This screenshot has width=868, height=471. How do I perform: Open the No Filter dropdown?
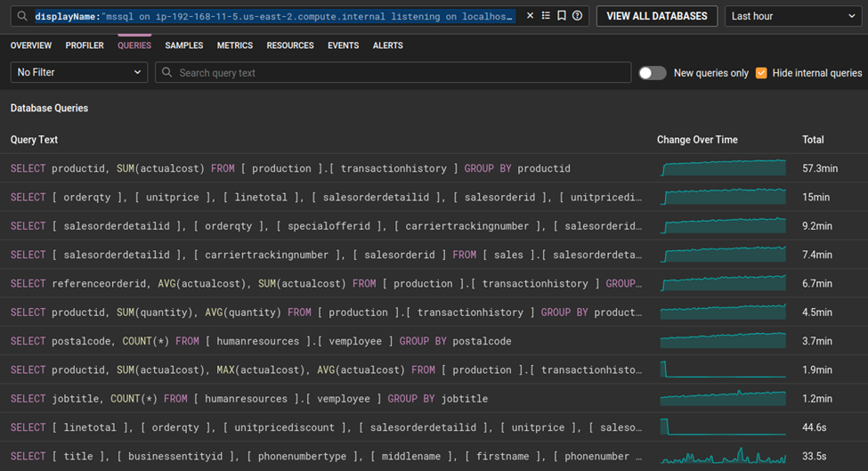click(78, 73)
